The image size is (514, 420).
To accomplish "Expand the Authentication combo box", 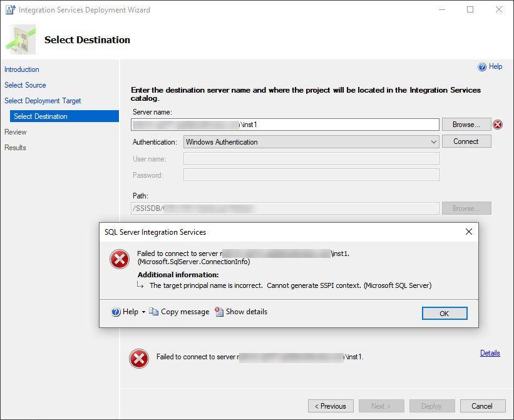I will pos(311,142).
